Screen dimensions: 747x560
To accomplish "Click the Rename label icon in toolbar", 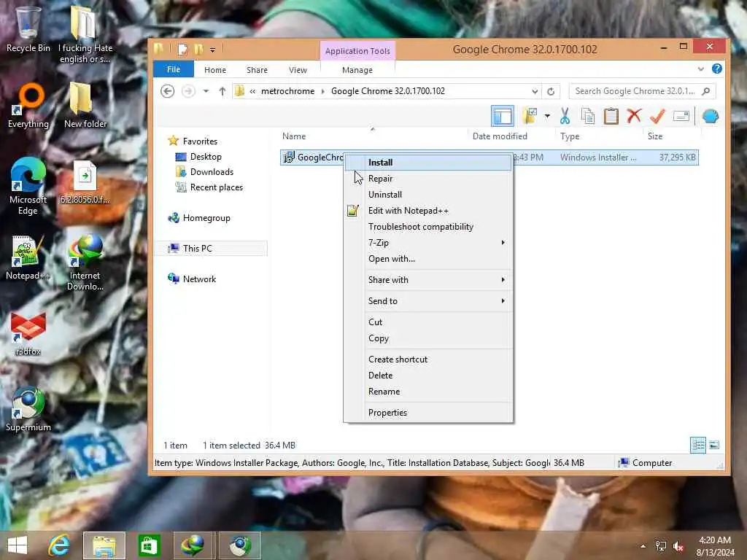I will 681,116.
